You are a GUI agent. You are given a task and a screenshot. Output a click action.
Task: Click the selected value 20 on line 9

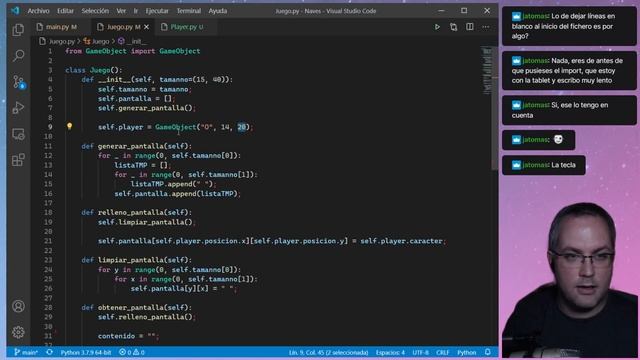coord(242,127)
